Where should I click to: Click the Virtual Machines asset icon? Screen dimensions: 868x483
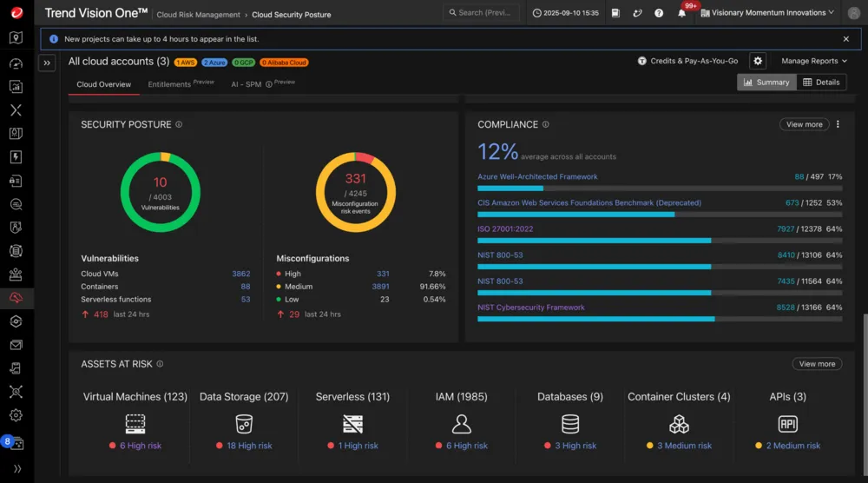(x=135, y=424)
